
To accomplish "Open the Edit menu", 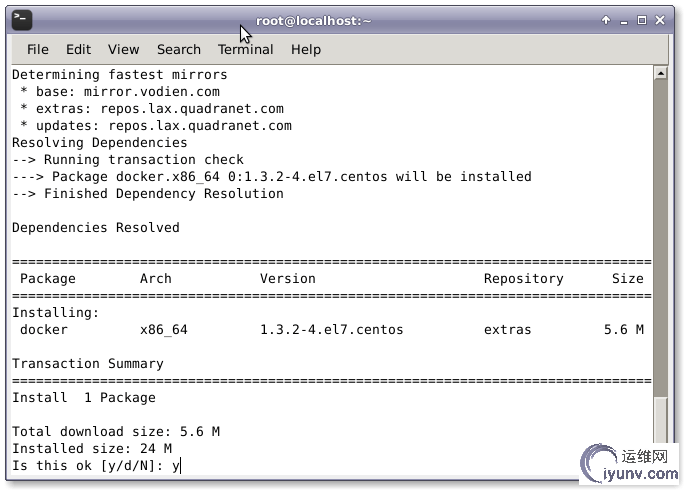I will pyautogui.click(x=79, y=49).
